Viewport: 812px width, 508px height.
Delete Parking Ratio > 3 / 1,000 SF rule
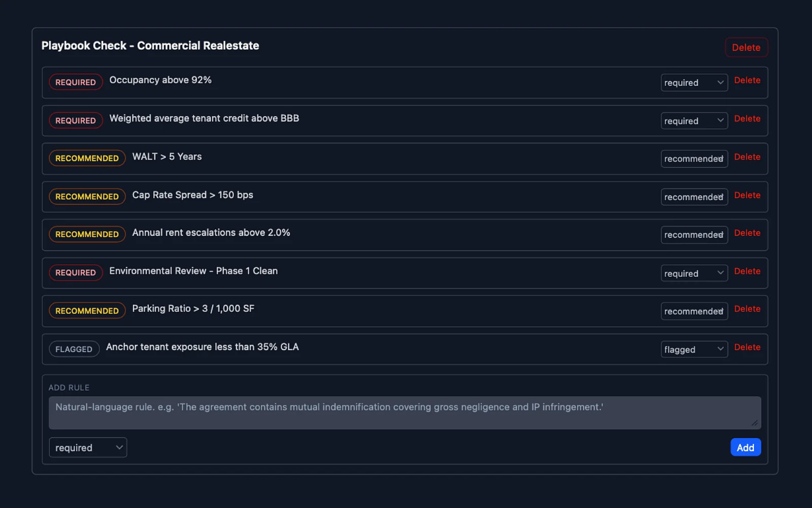point(747,309)
